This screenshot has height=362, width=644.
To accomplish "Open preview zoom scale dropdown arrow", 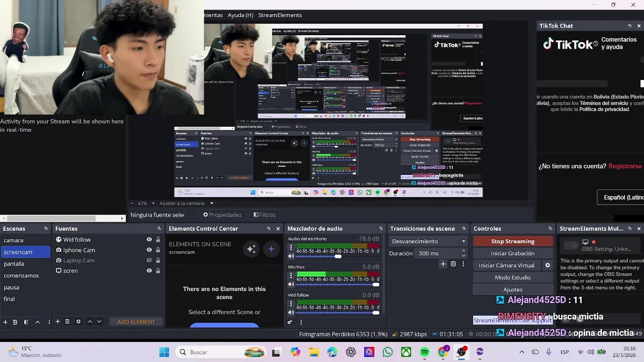I will tap(212, 203).
